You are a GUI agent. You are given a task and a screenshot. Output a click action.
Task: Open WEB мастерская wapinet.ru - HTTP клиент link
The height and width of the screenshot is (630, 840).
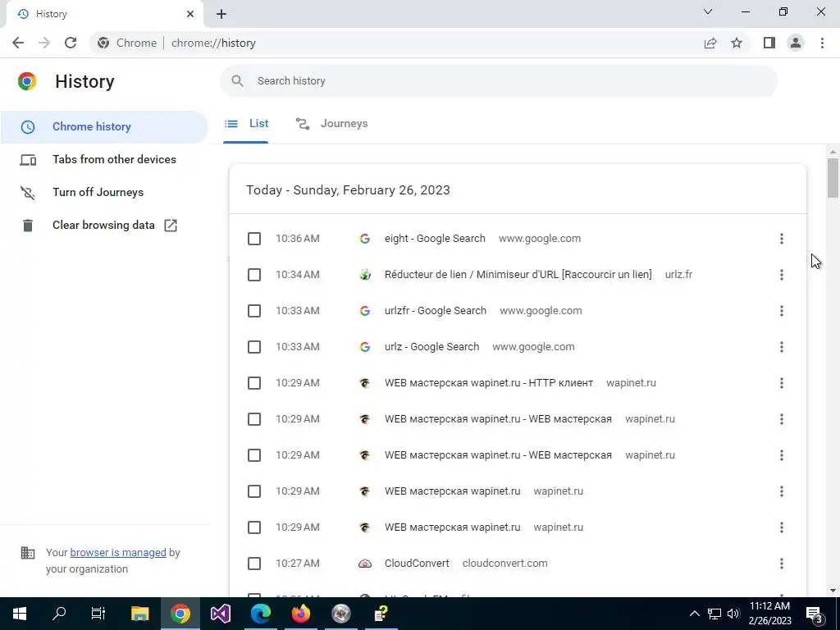point(489,383)
